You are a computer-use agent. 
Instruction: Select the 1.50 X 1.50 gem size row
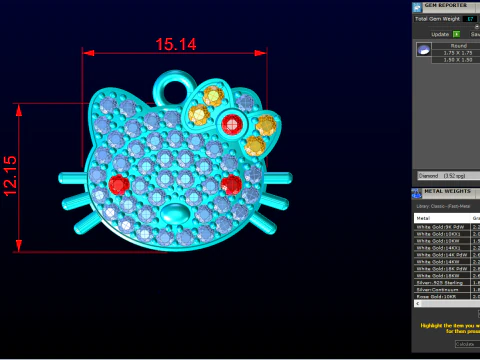click(457, 60)
